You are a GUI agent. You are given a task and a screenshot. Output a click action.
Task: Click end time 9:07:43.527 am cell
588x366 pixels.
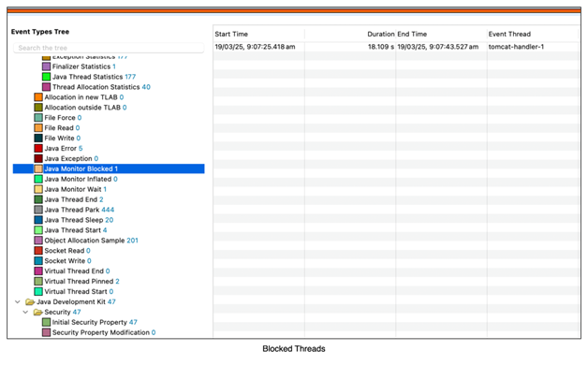point(438,47)
